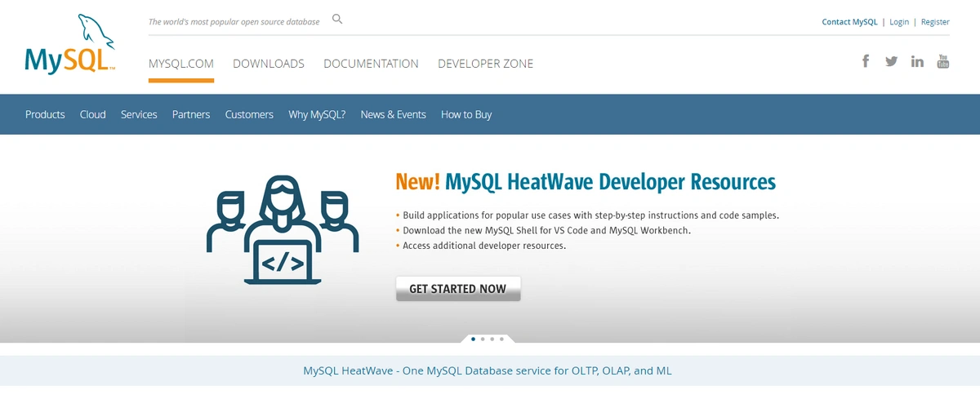The height and width of the screenshot is (408, 980).
Task: Open the YouTube icon
Action: pyautogui.click(x=943, y=61)
